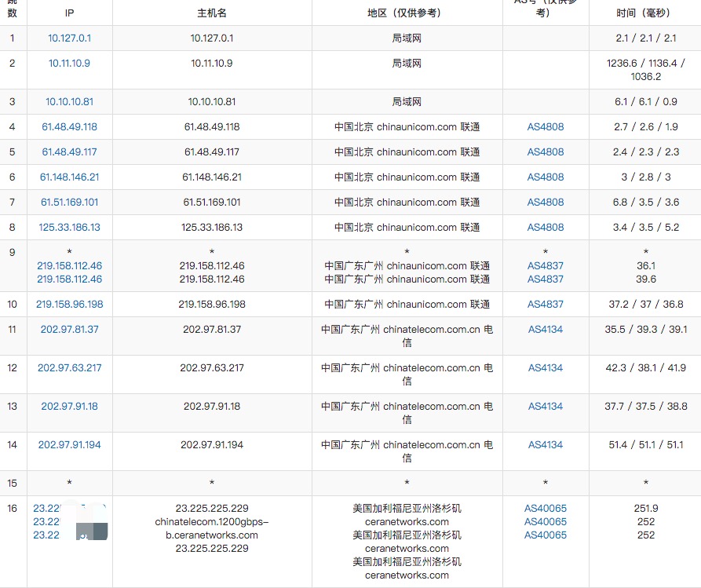Click the IP column header
The width and height of the screenshot is (701, 588).
(x=69, y=13)
